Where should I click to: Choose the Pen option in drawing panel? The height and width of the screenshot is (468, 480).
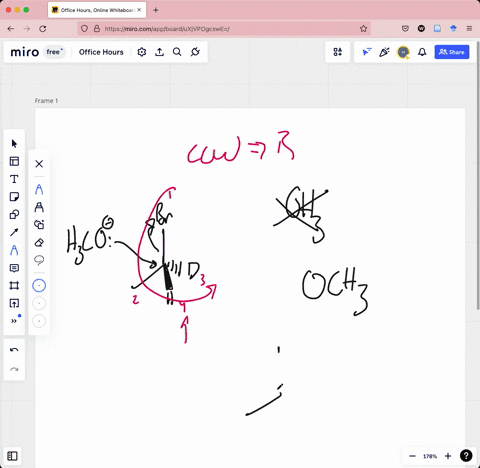pos(39,189)
